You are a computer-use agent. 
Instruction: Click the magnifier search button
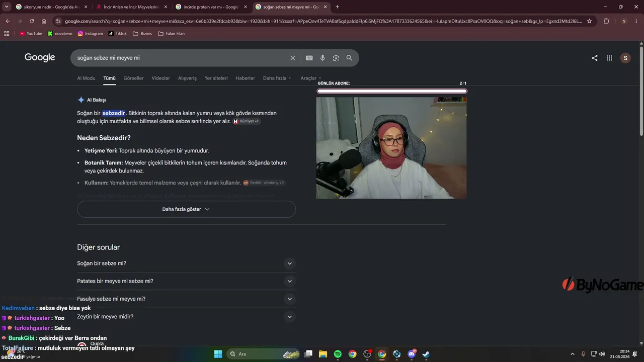[349, 58]
